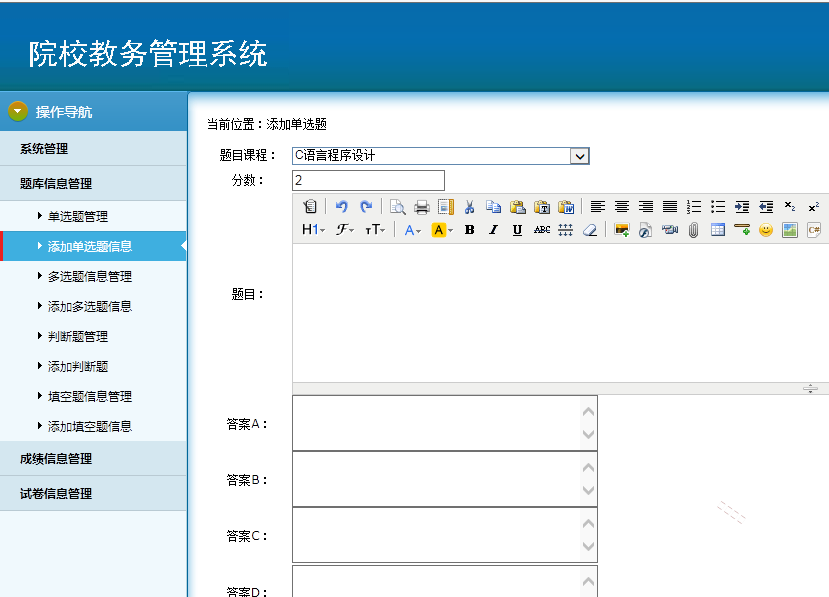829x597 pixels.
Task: Open the preview tool in editor
Action: coord(398,207)
